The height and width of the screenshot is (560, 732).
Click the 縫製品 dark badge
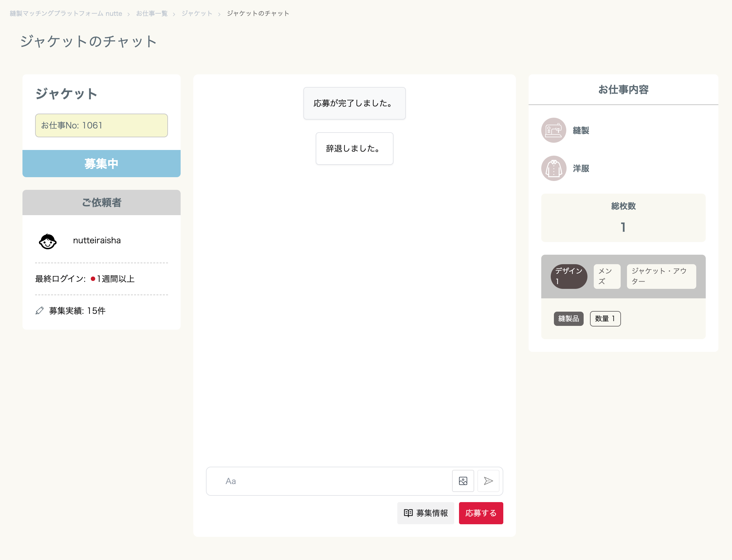point(568,319)
